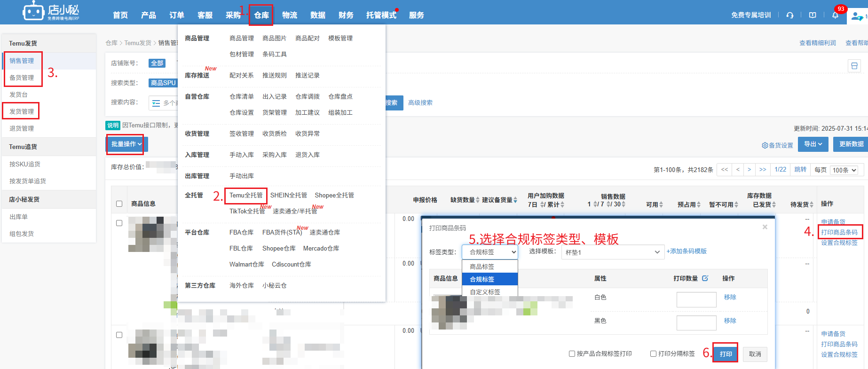This screenshot has width=868, height=369.
Task: Select 销售管理 in left sidebar
Action: tap(22, 61)
